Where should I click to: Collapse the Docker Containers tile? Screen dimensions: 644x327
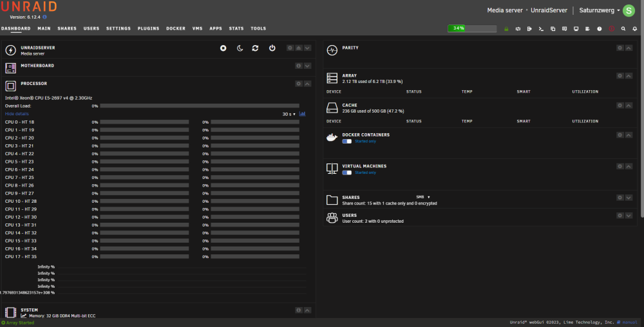click(629, 135)
